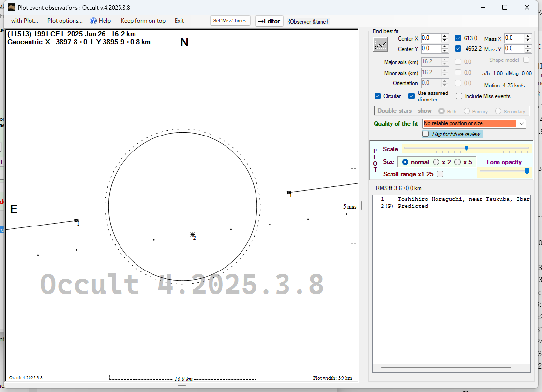Decrease Center Y with the down arrow
Viewport: 542px width, 392px height.
coord(445,51)
